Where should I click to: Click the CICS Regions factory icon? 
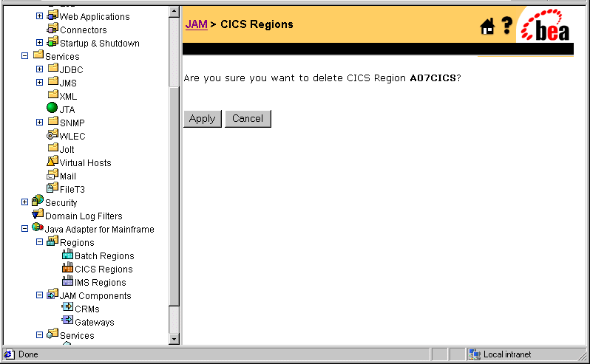[67, 267]
